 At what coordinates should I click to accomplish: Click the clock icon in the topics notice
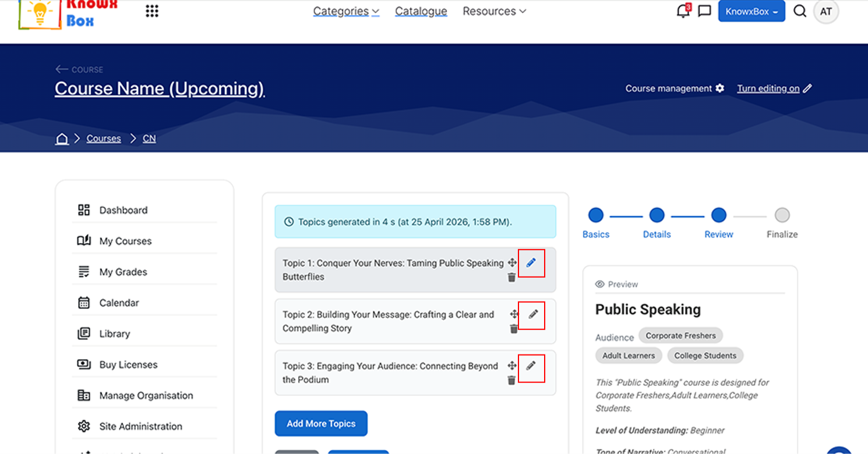pos(289,222)
